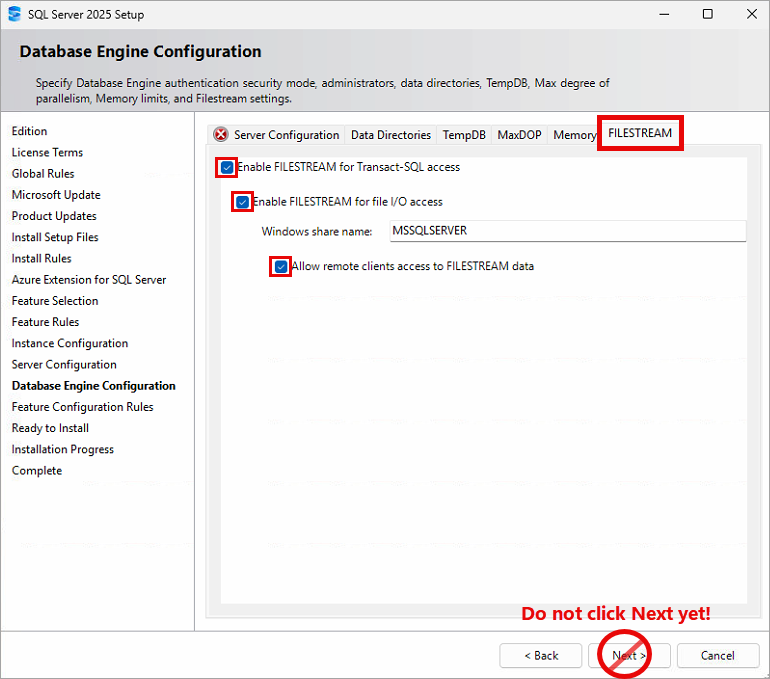This screenshot has width=770, height=679.
Task: Select the MaxDOP tab
Action: (519, 135)
